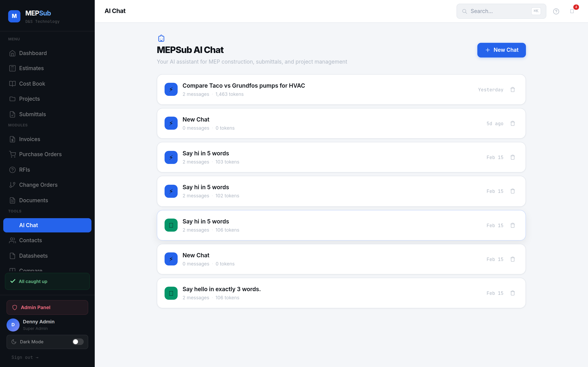The width and height of the screenshot is (588, 367).
Task: Navigate to the Submittals page
Action: pyautogui.click(x=32, y=114)
